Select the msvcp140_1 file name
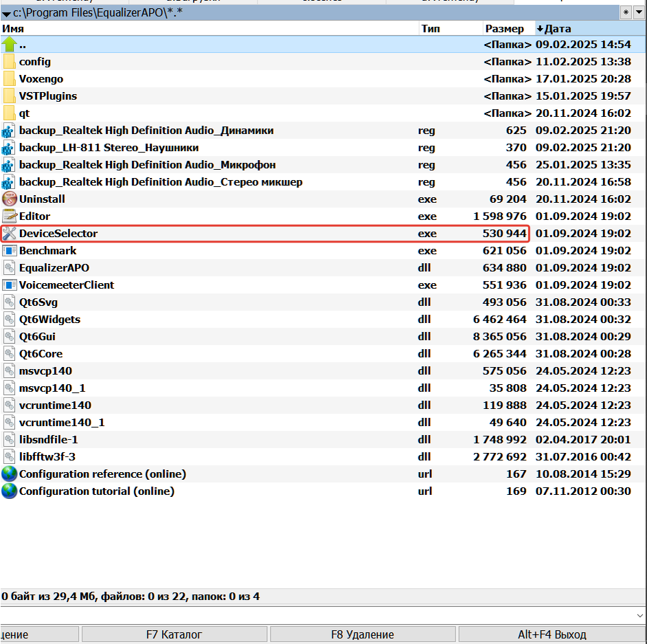The image size is (647, 644). pyautogui.click(x=52, y=388)
